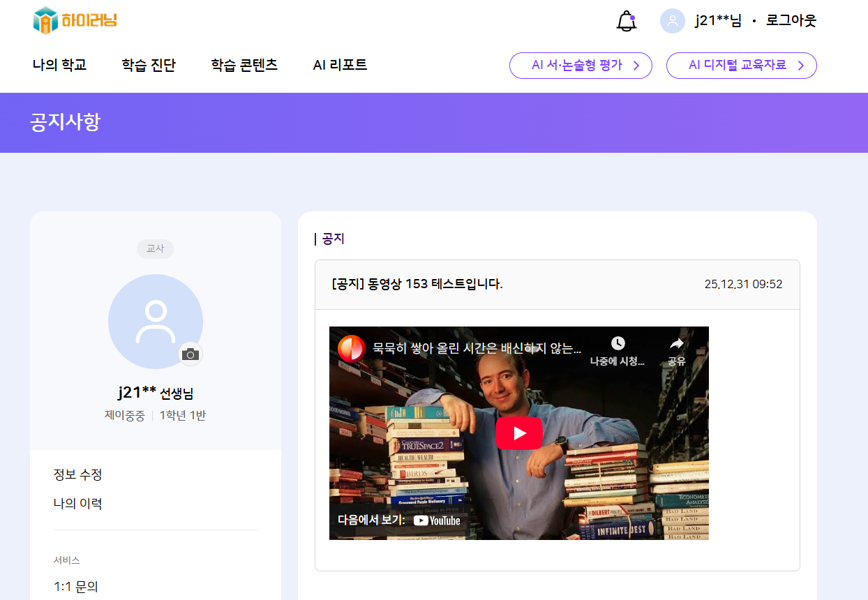Click the AI 서·논술형 평가 button

pyautogui.click(x=581, y=66)
